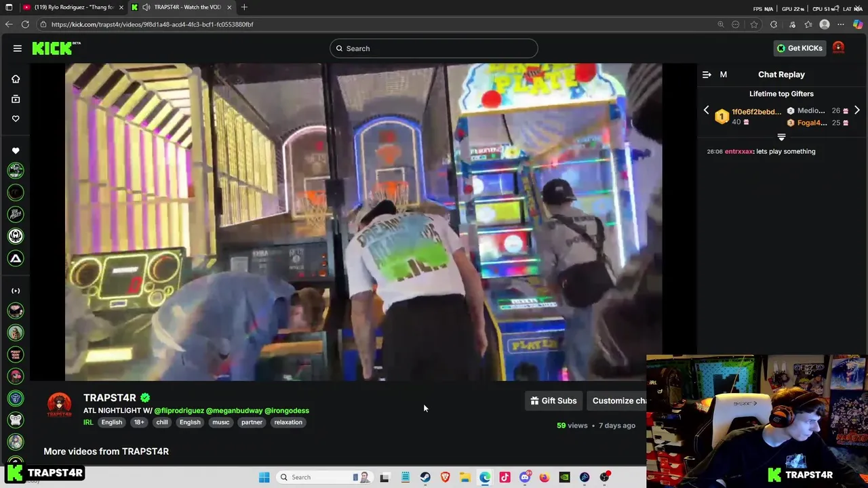
Task: Collapse the chat panel icon
Action: tap(707, 75)
